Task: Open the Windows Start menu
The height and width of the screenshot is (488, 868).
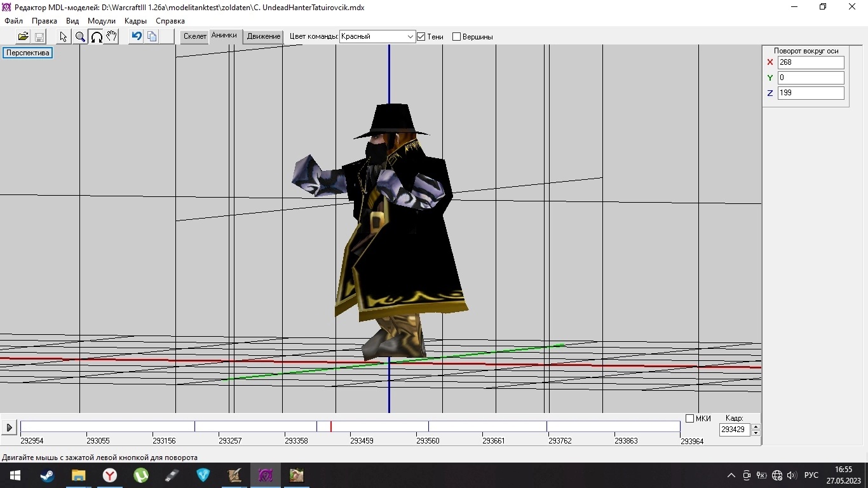Action: [15, 475]
